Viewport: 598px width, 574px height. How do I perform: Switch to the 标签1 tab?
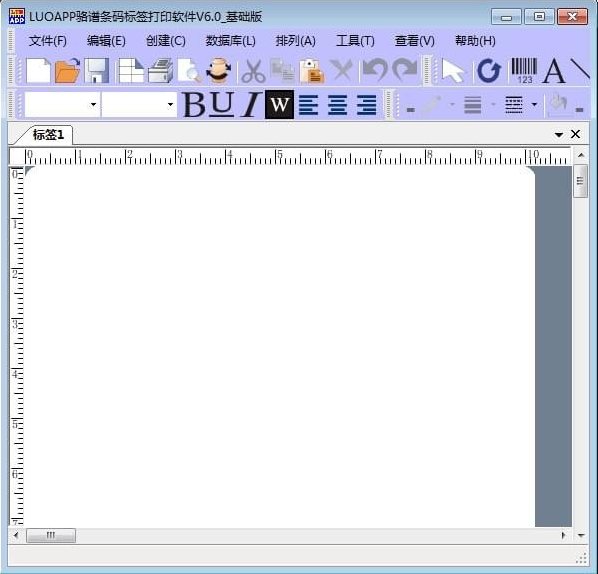point(48,135)
